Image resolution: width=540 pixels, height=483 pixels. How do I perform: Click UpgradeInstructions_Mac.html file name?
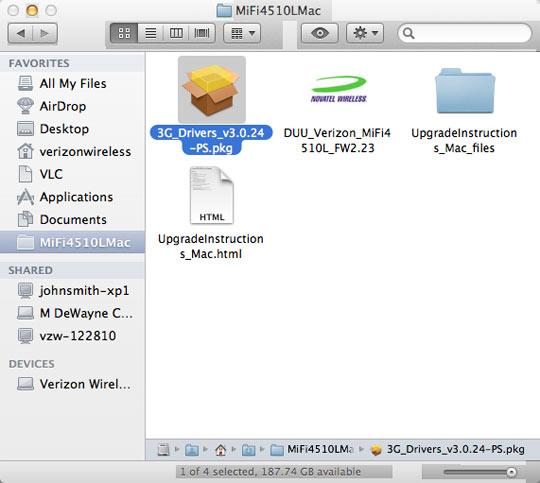211,246
